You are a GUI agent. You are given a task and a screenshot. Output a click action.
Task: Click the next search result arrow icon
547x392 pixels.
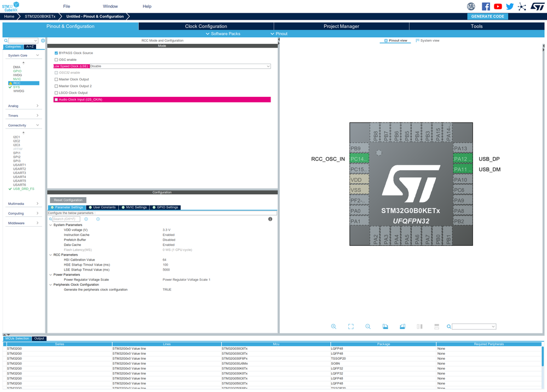tap(98, 219)
